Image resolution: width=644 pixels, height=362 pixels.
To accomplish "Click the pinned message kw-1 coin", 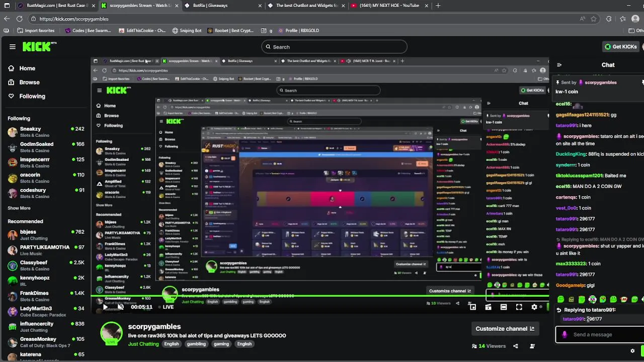I will point(567,92).
